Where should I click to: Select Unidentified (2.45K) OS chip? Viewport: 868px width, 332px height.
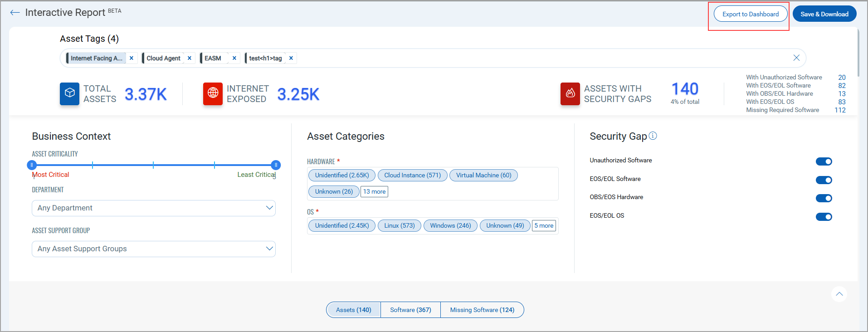[x=342, y=225]
